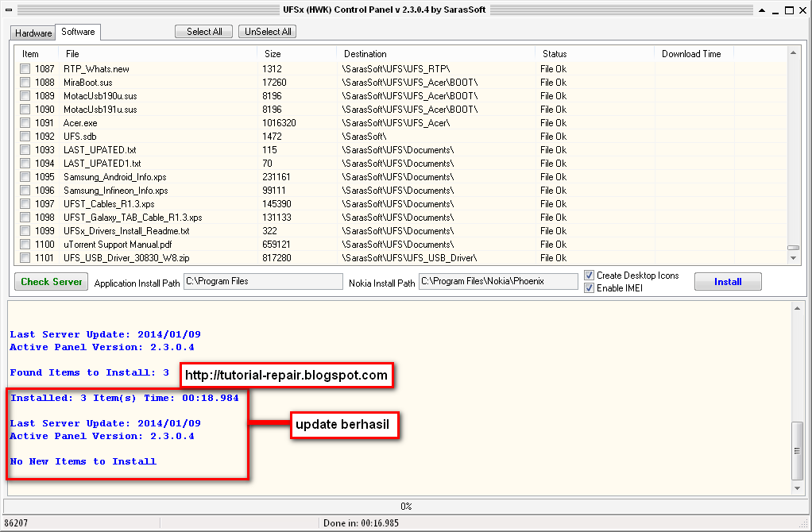Check the uTorrent Support Manual.pdf box
Screen dimensions: 812x532
25,245
